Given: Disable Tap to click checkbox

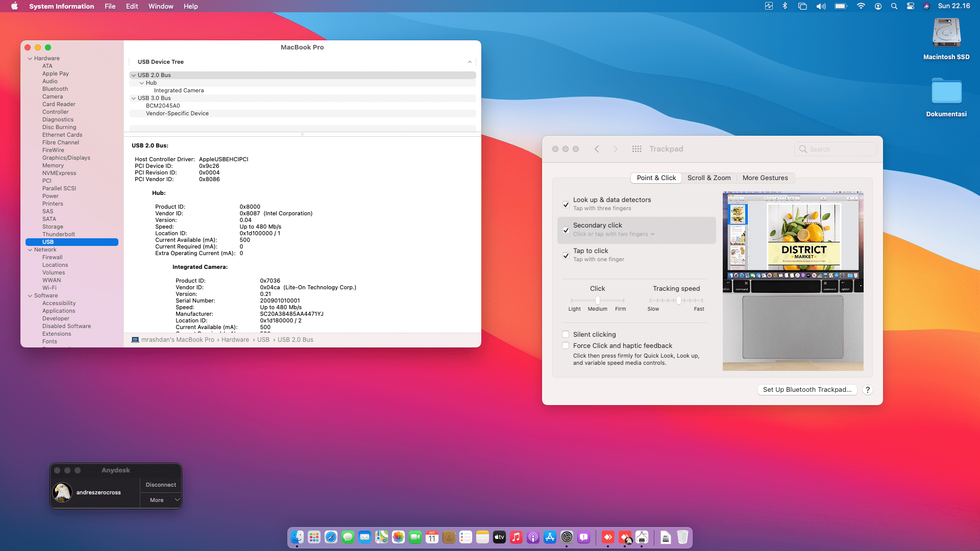Looking at the screenshot, I should coord(566,255).
